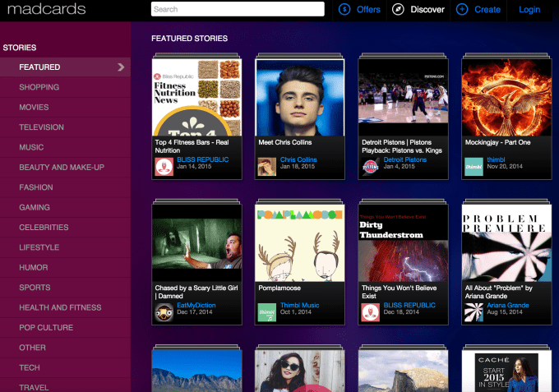559x392 pixels.
Task: Click the thimbl avatar under Mockingjay
Action: click(473, 166)
